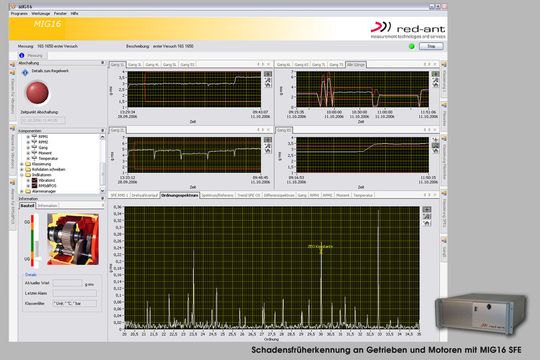Expand the Alarmmanager folder node

22,191
